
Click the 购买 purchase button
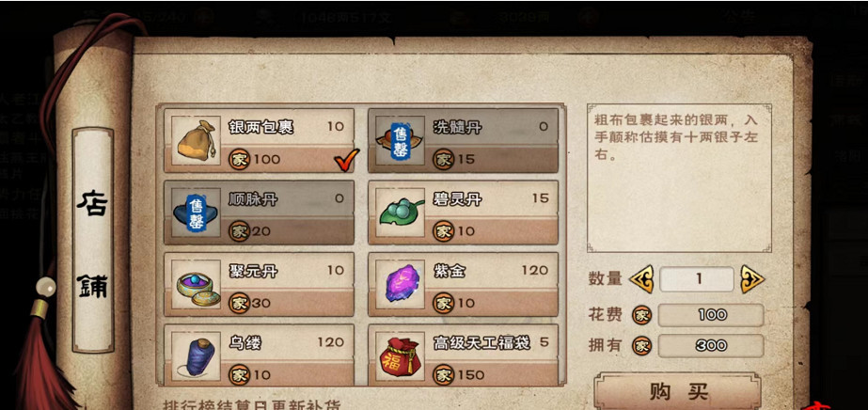click(x=678, y=392)
